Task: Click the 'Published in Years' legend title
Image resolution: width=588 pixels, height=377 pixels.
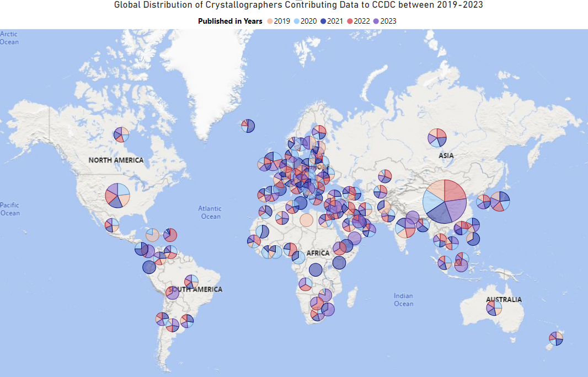Action: pos(230,21)
